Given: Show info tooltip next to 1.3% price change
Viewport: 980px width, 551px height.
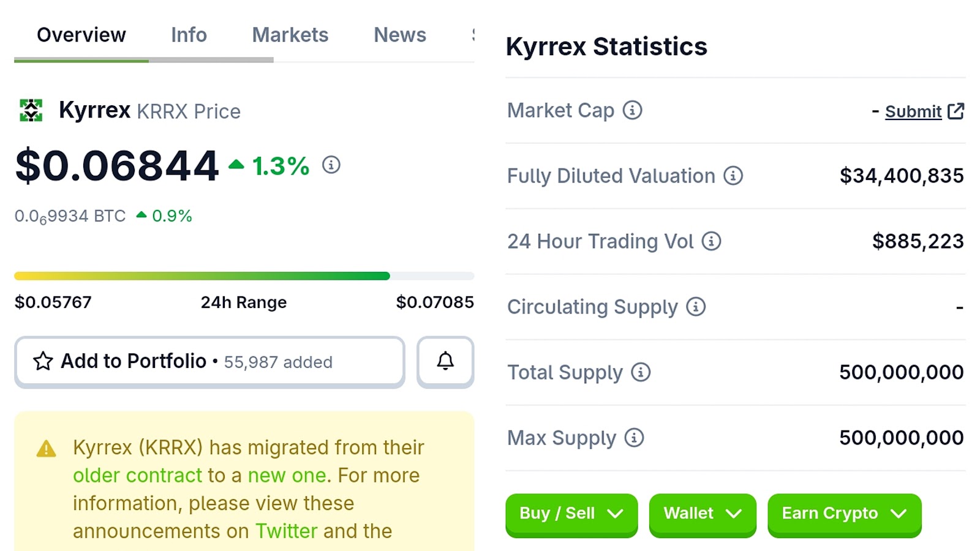Looking at the screenshot, I should (x=331, y=165).
